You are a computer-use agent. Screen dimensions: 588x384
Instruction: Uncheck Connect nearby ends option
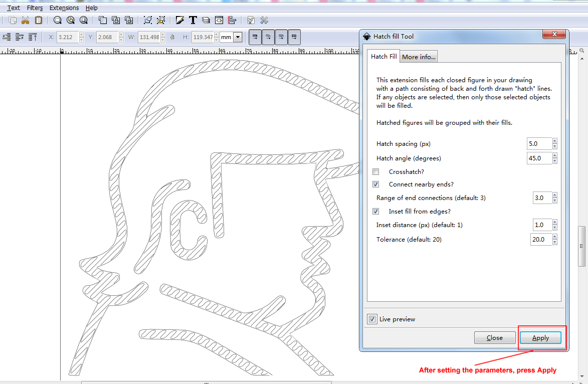[x=376, y=184]
